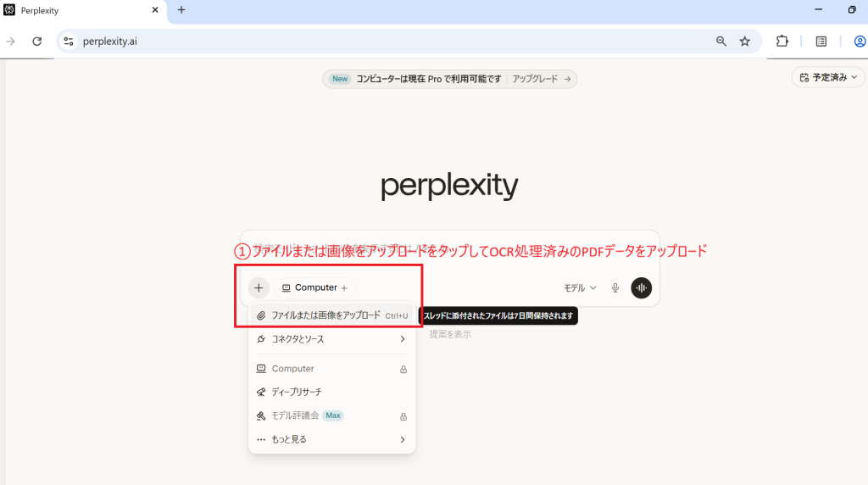
Task: Open the browser extensions puzzle icon
Action: tap(782, 41)
